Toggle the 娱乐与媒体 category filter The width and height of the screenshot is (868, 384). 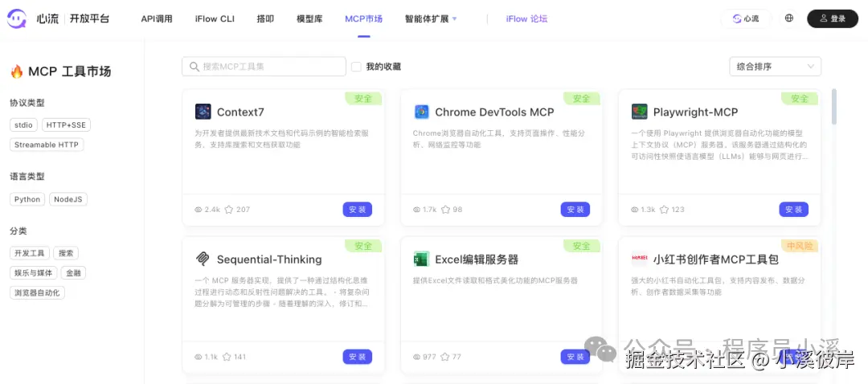[33, 273]
